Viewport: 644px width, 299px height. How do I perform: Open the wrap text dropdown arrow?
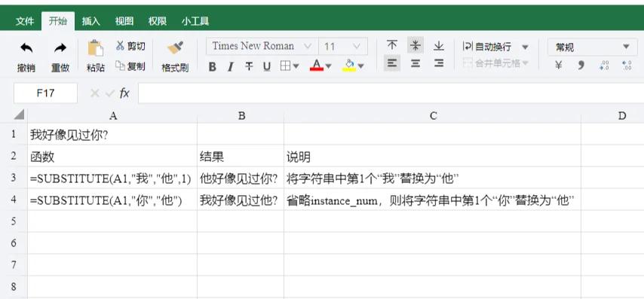(x=525, y=47)
